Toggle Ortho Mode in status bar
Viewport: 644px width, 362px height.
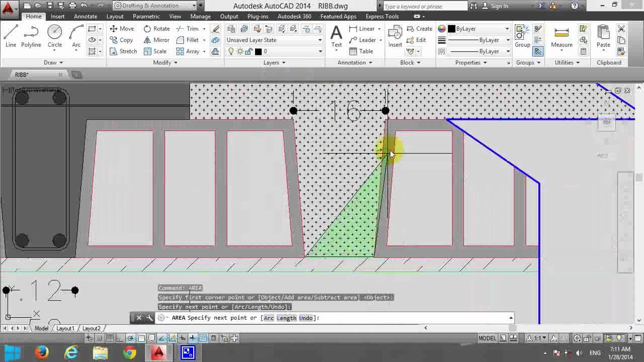click(120, 338)
